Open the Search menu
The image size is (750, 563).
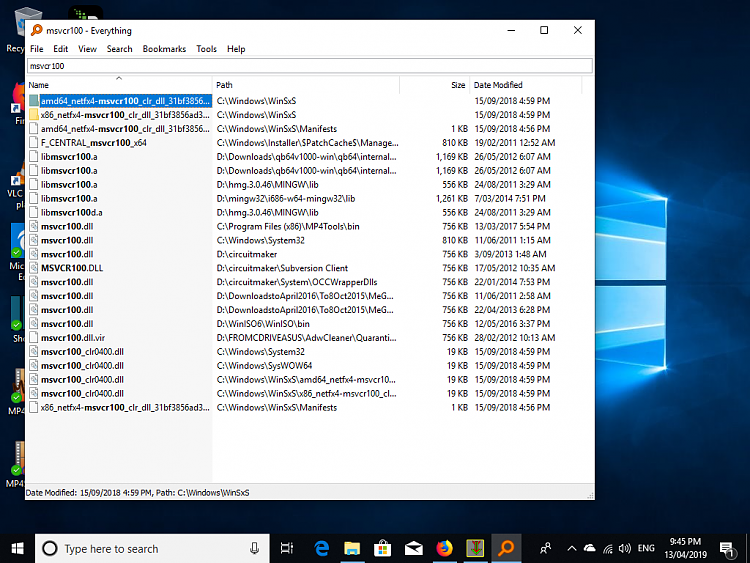(119, 49)
